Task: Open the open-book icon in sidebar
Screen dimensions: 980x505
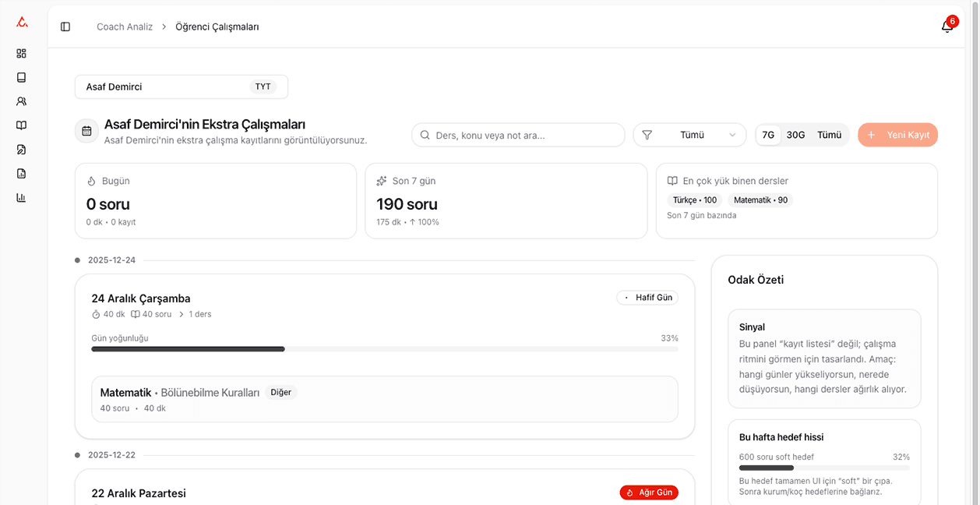Action: 21,125
